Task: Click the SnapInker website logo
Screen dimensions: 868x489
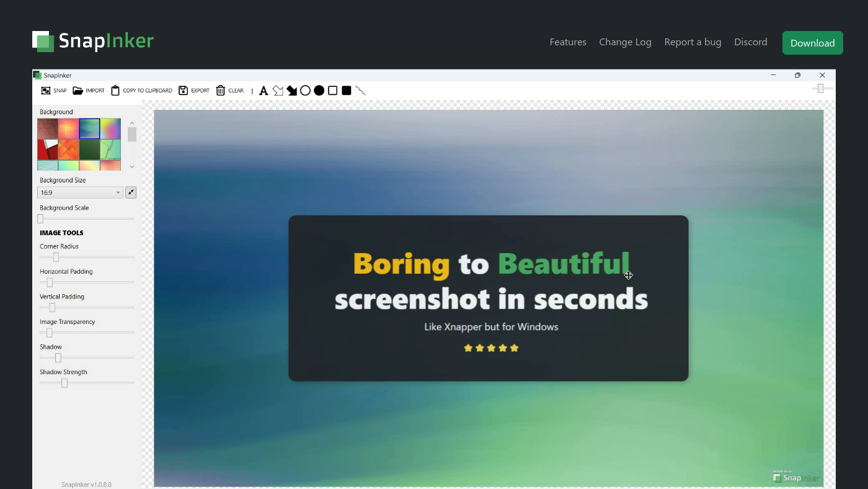Action: tap(93, 42)
